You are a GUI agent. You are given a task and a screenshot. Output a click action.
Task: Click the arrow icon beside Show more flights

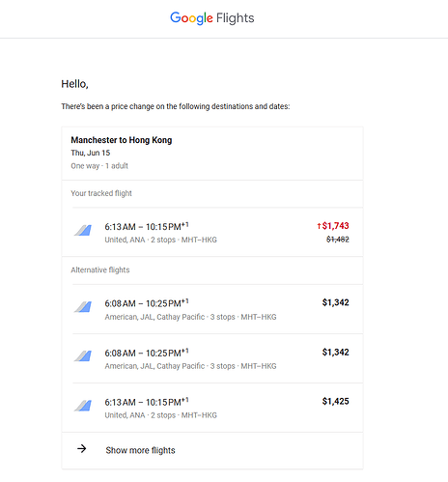(82, 448)
